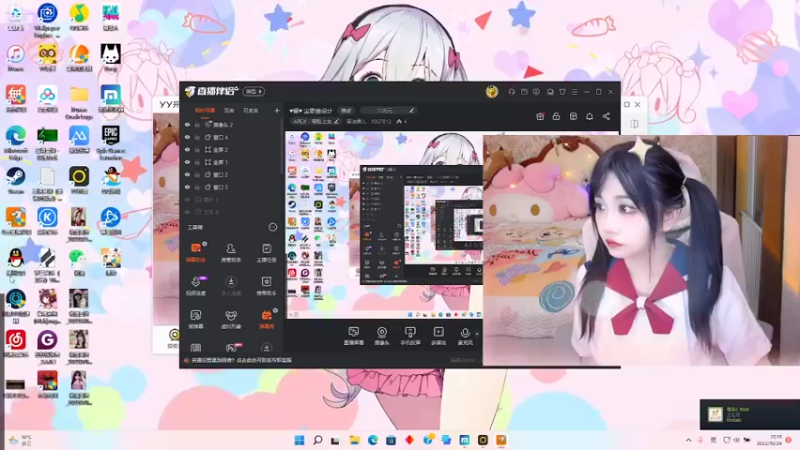
Task: Select the 窗口 4 source row
Action: point(232,137)
